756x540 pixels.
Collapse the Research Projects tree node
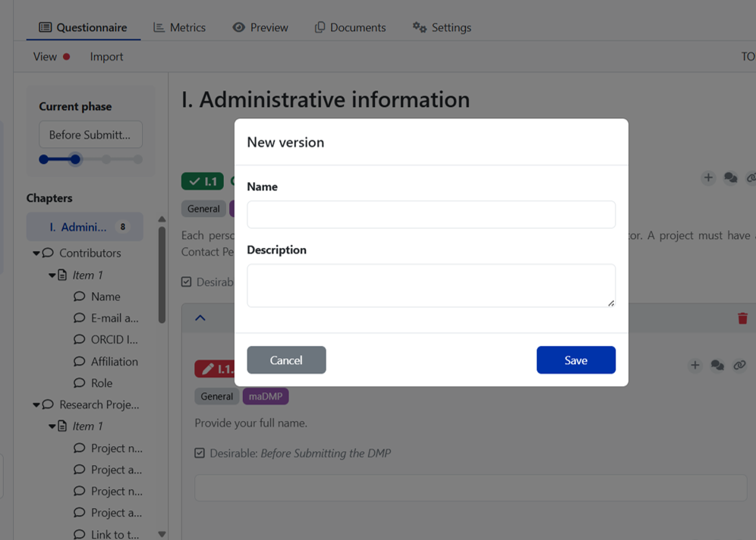click(x=36, y=405)
